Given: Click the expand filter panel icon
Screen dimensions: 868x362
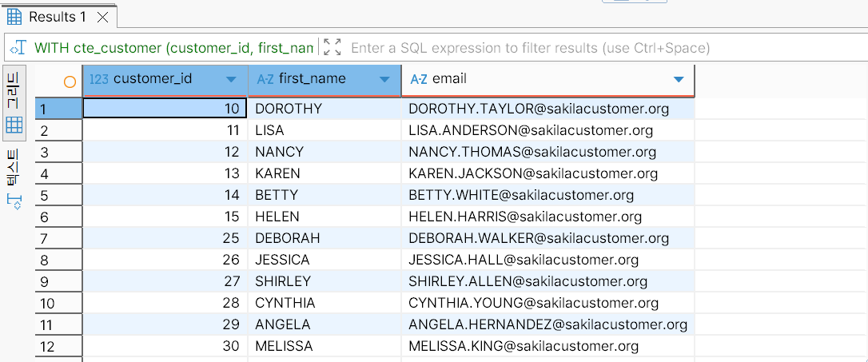Looking at the screenshot, I should click(x=332, y=48).
